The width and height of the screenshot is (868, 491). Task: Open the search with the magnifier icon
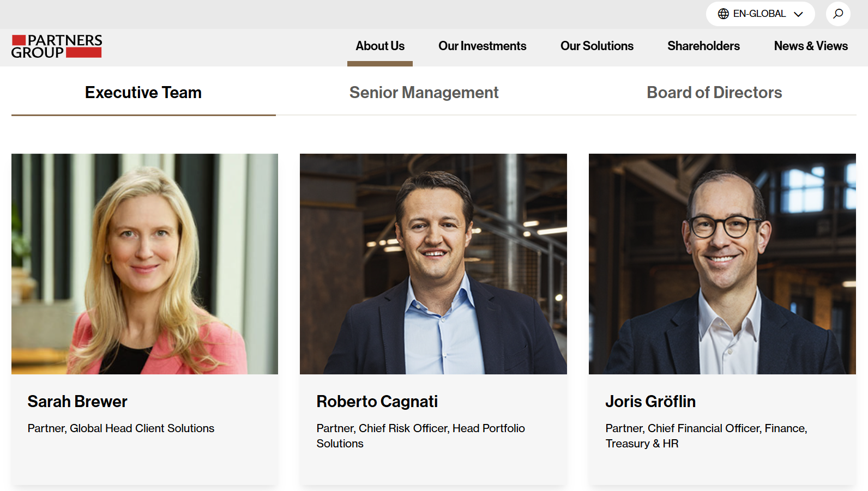838,14
